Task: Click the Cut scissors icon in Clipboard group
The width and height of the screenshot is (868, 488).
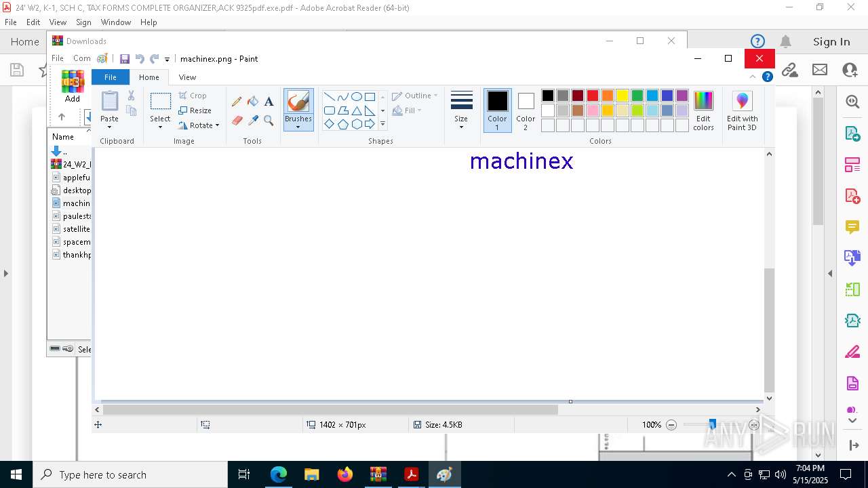Action: [x=131, y=96]
